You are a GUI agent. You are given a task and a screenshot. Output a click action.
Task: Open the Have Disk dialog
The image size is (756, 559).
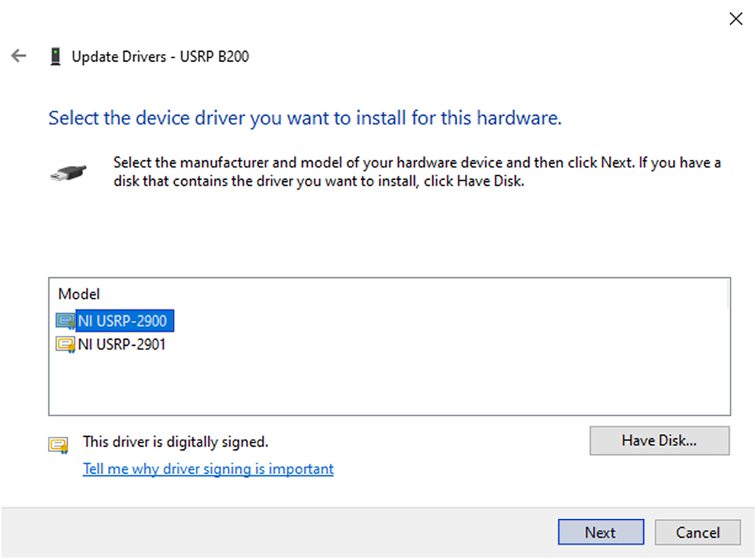(x=659, y=440)
